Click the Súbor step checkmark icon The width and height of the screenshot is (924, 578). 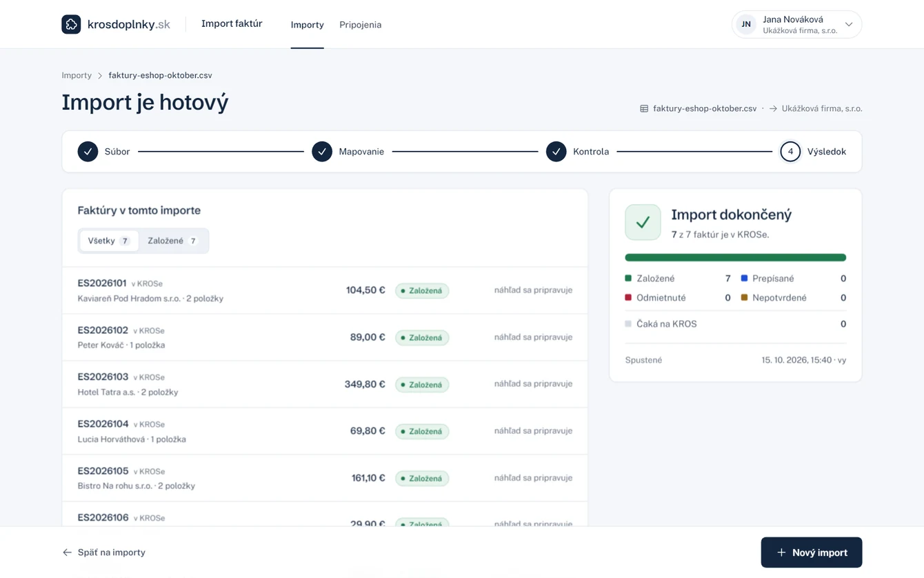click(88, 152)
